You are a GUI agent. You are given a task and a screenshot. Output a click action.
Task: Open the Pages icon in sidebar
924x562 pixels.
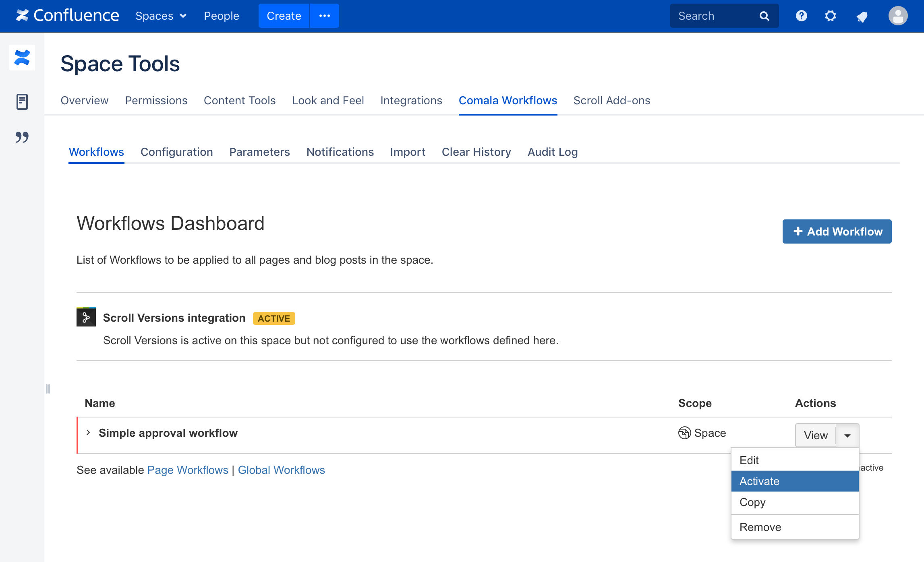[x=22, y=102]
